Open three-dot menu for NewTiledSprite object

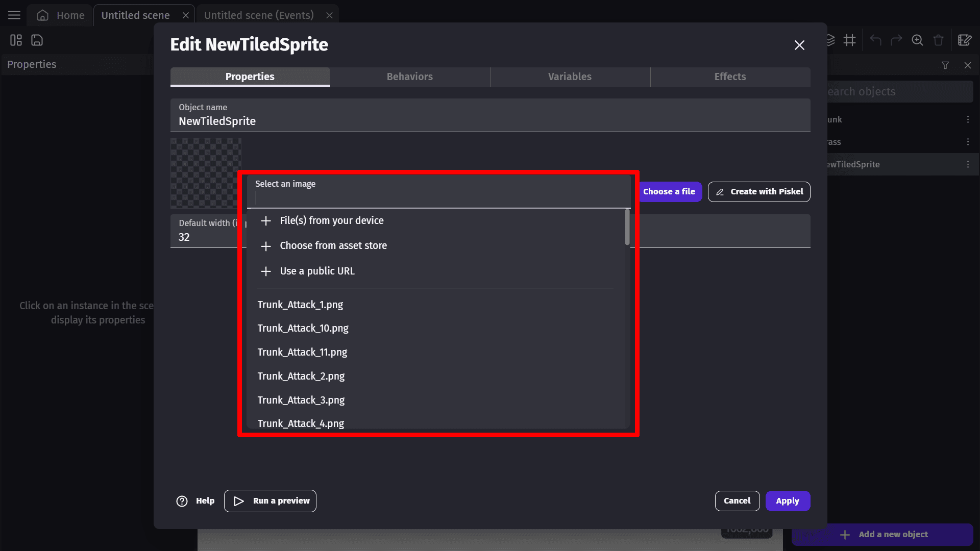[x=968, y=164]
